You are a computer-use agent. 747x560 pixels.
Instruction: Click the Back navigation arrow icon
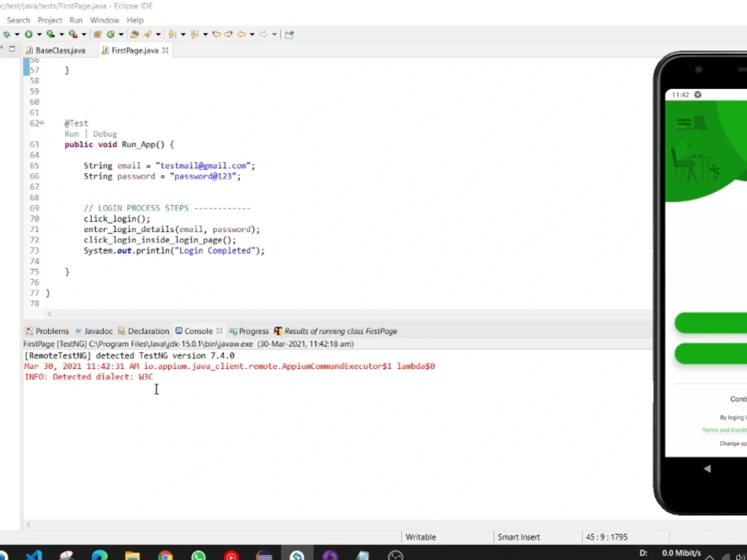[x=241, y=34]
